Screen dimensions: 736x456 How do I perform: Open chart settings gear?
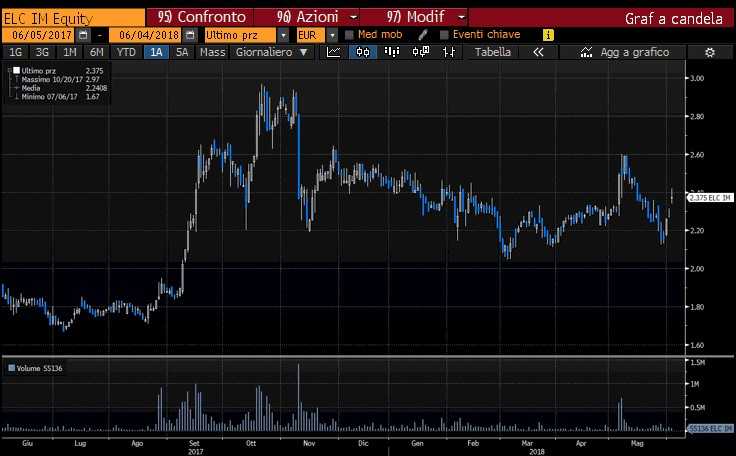pos(710,52)
